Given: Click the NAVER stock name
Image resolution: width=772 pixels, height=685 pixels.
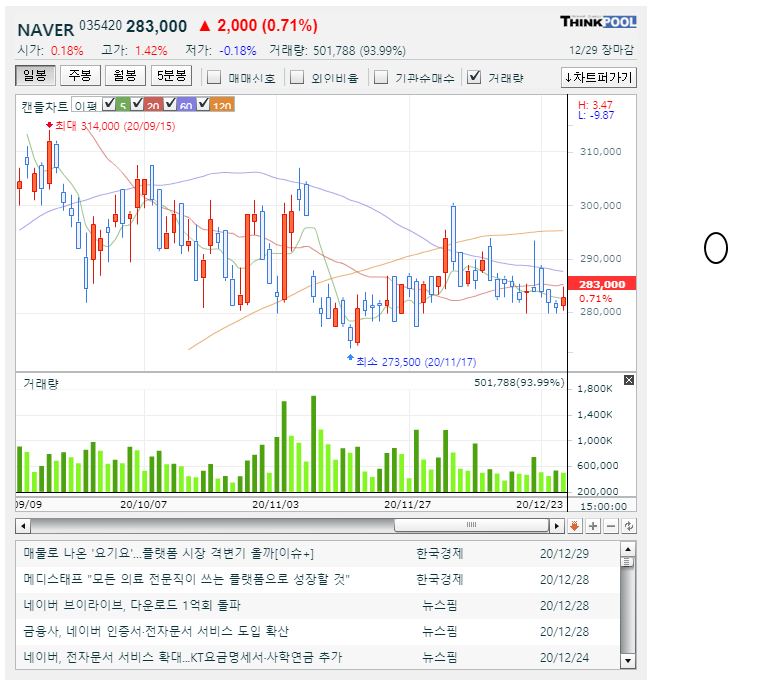Looking at the screenshot, I should point(46,30).
